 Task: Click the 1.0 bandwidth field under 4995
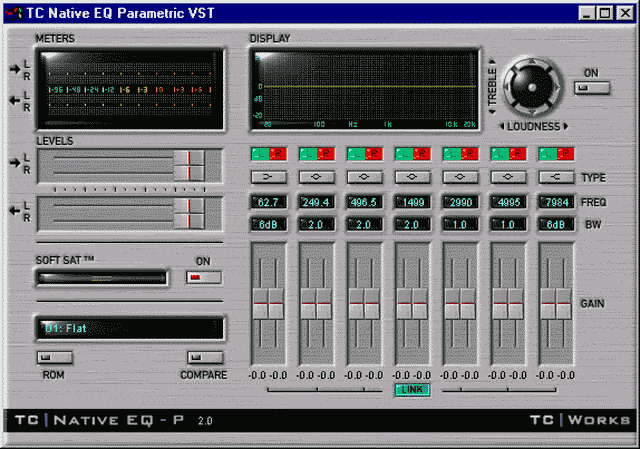click(x=508, y=224)
